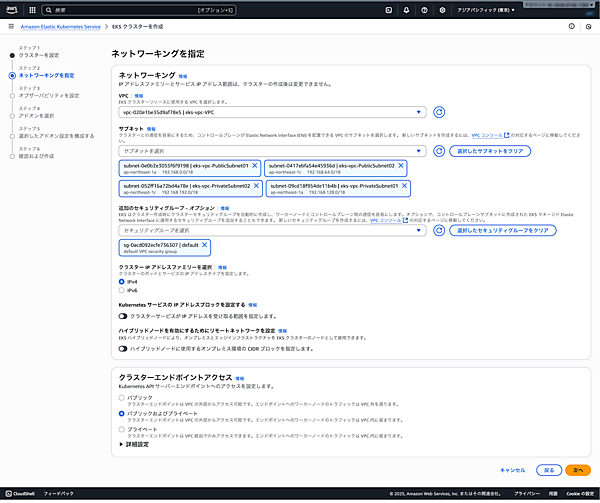Open the CloudShell icon in footer

(x=8, y=494)
